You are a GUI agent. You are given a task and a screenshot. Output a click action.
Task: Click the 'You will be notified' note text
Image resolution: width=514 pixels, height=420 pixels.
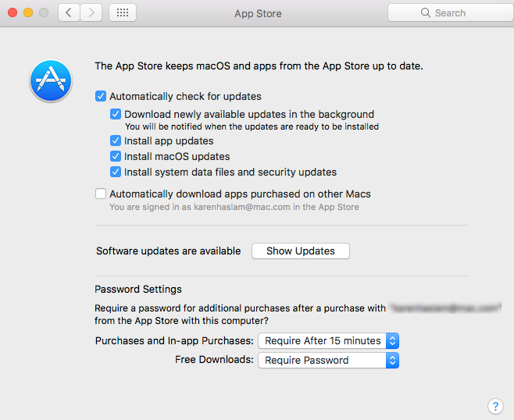point(252,126)
